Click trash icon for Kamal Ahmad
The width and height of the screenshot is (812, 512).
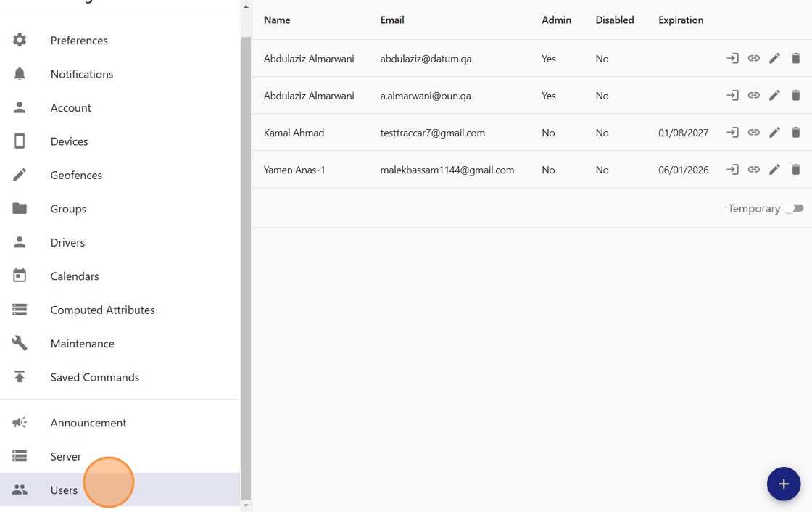click(x=795, y=133)
